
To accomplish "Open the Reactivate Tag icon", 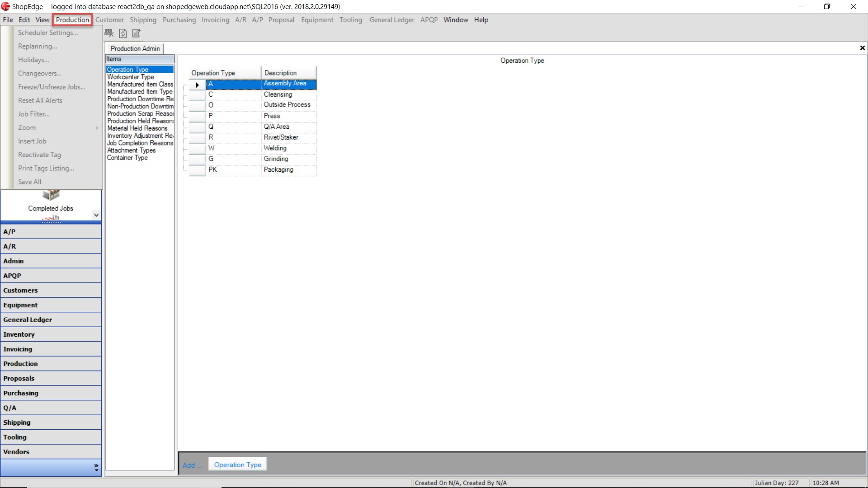I will click(x=39, y=155).
